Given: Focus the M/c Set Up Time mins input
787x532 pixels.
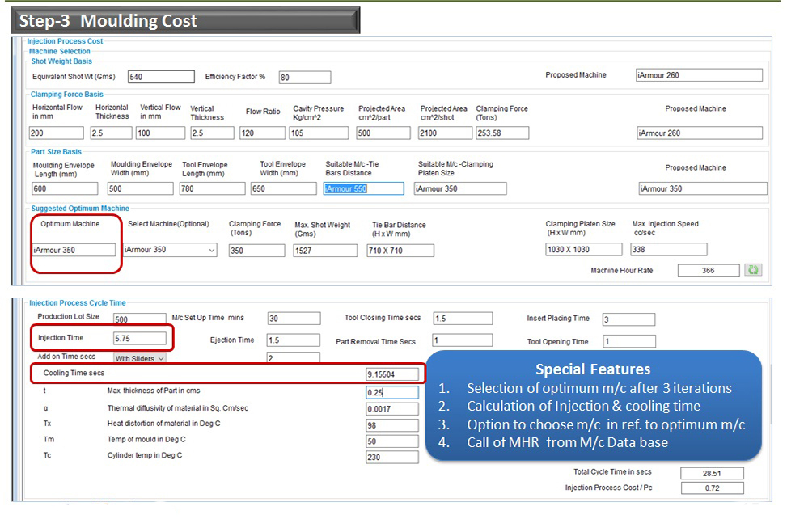Looking at the screenshot, I should (x=294, y=319).
